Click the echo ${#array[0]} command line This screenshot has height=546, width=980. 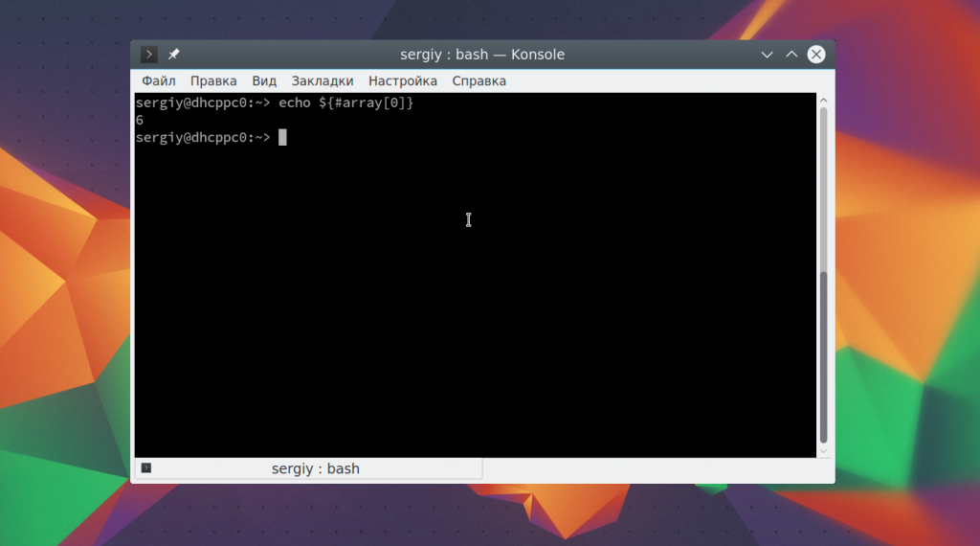345,102
